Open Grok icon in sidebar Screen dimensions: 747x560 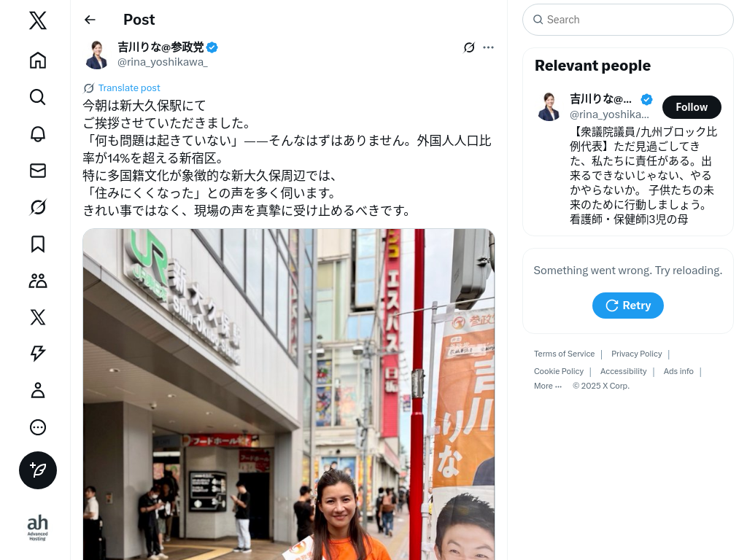[38, 207]
